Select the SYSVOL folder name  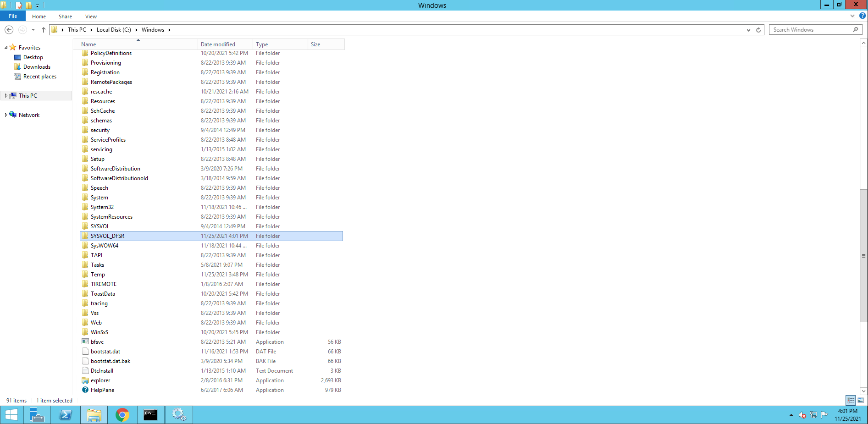click(100, 226)
